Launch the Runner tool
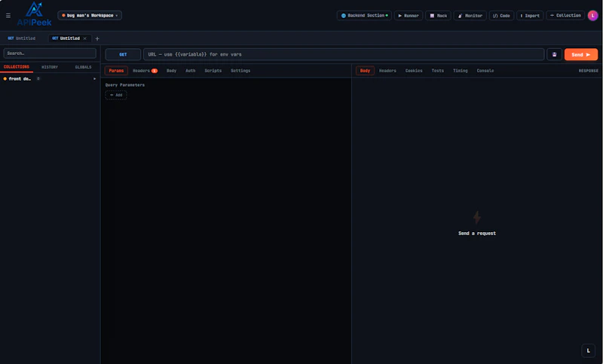Image resolution: width=603 pixels, height=364 pixels. (409, 16)
